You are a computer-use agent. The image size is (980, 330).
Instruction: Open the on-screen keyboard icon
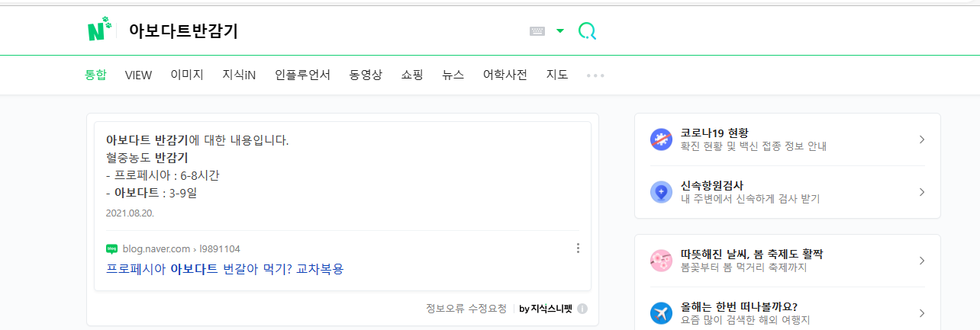[537, 31]
